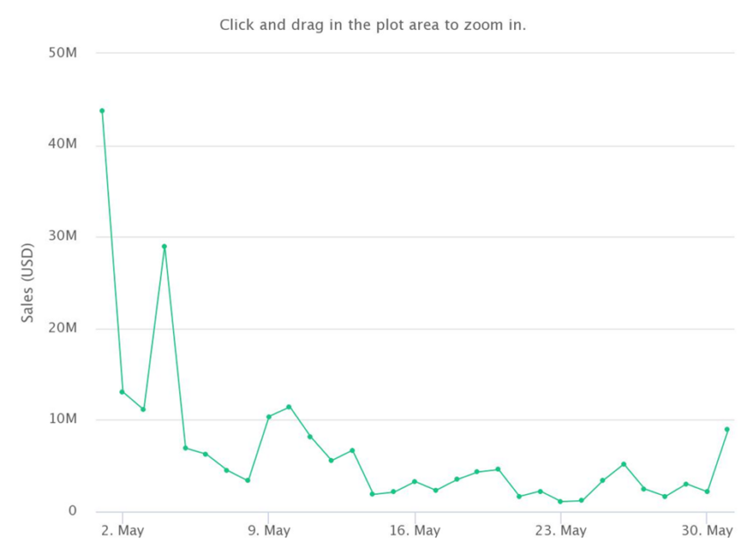Select the lowest data point above 23. May

[x=561, y=502]
